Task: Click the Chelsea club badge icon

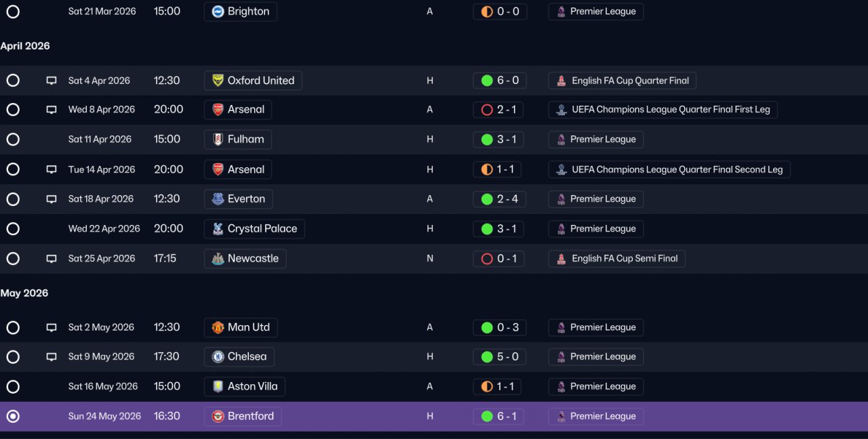Action: pos(218,357)
